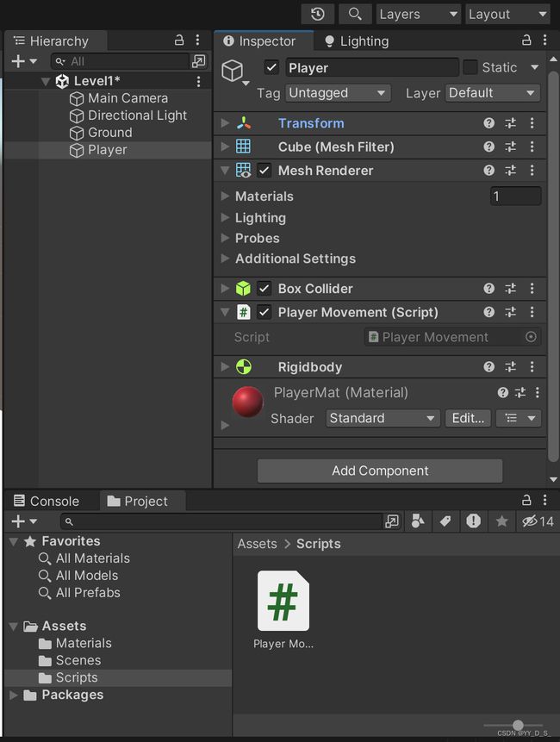Click the Search by Import Log Type icon
Image resolution: width=560 pixels, height=742 pixels.
point(474,521)
